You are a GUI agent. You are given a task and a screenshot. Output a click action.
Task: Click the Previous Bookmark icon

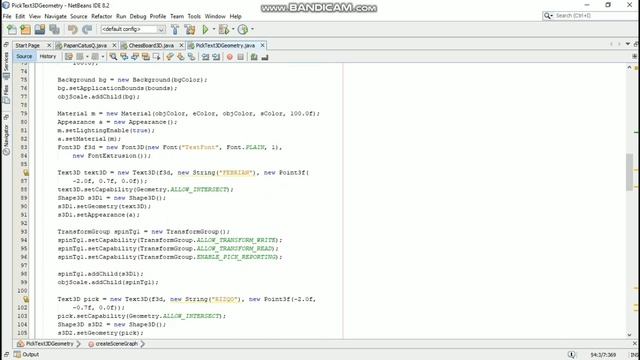pos(170,57)
